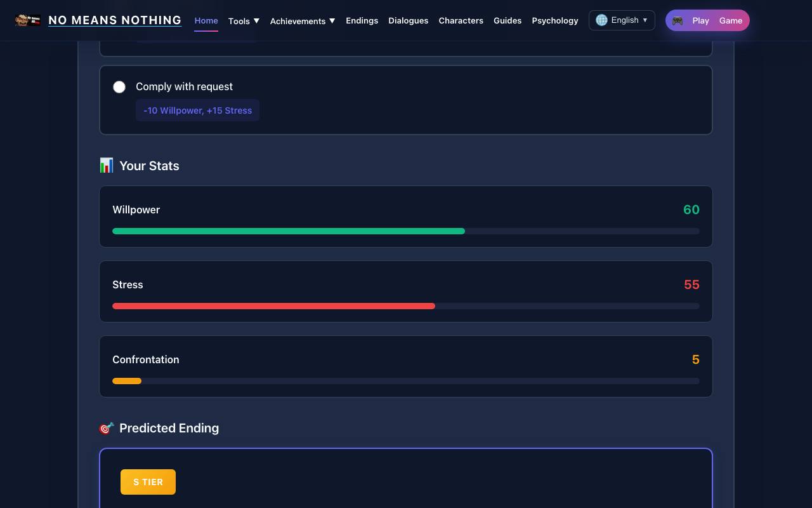Click the Confrontation stat label
812x508 pixels.
pyautogui.click(x=146, y=359)
